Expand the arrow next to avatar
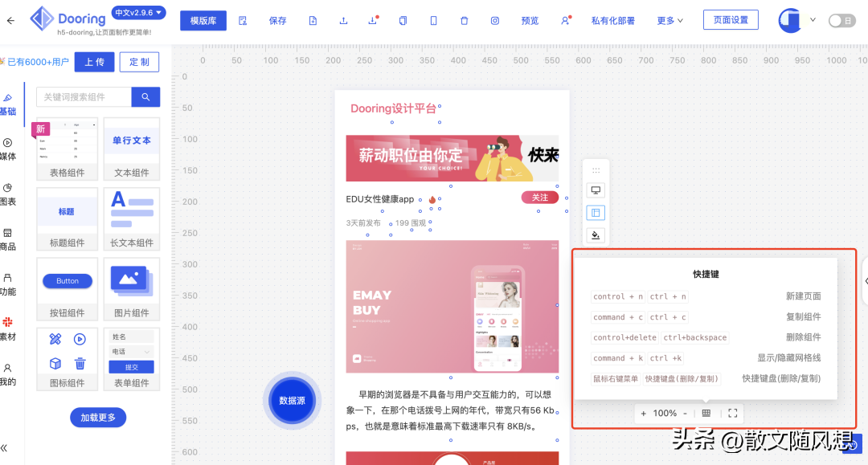The image size is (868, 465). [813, 20]
